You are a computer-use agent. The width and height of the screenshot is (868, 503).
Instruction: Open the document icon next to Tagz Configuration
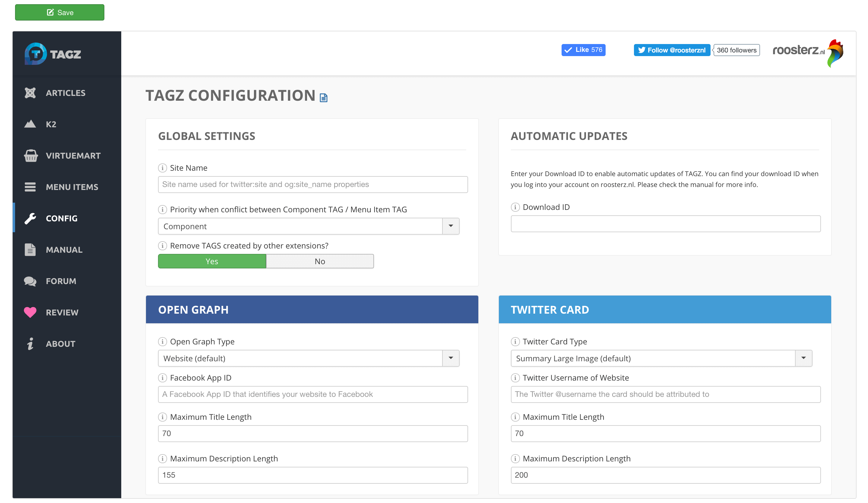tap(323, 98)
